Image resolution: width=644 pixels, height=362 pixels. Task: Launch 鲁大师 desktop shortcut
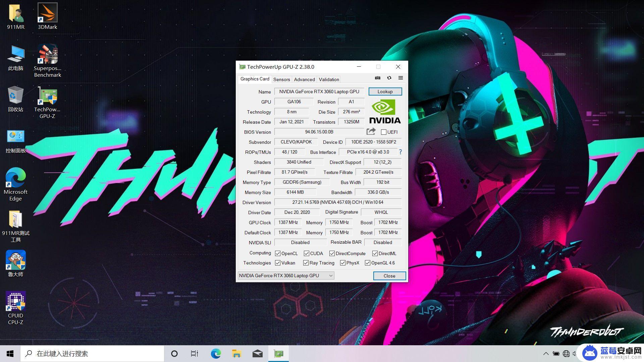(x=15, y=264)
